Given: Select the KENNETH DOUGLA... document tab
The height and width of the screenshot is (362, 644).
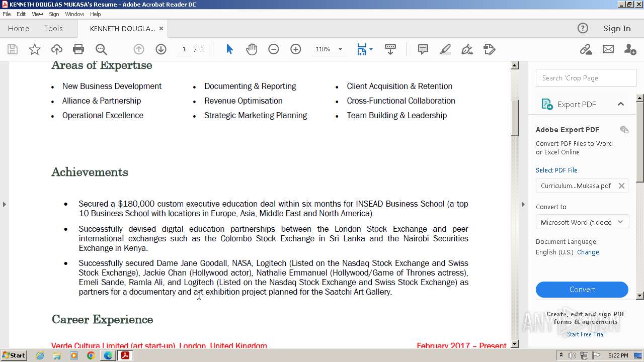Looking at the screenshot, I should [x=122, y=29].
